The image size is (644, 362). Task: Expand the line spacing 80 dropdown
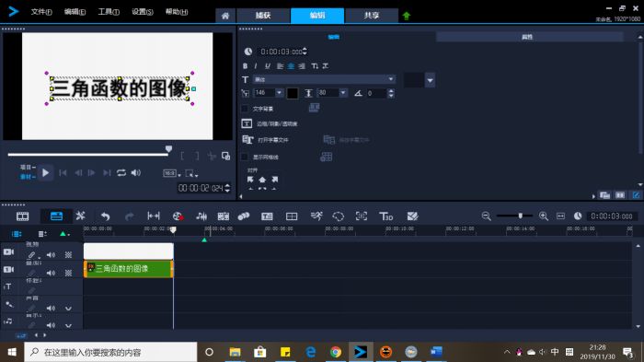pyautogui.click(x=343, y=93)
